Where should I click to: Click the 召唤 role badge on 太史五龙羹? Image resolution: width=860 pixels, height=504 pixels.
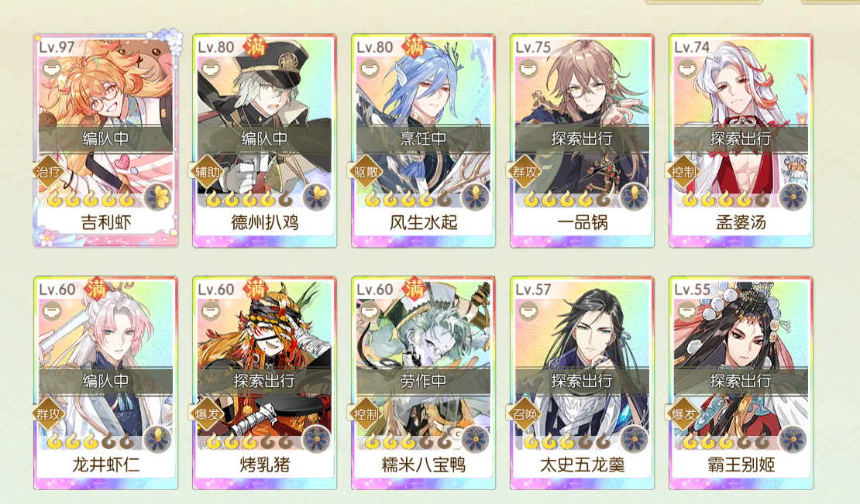(x=525, y=414)
